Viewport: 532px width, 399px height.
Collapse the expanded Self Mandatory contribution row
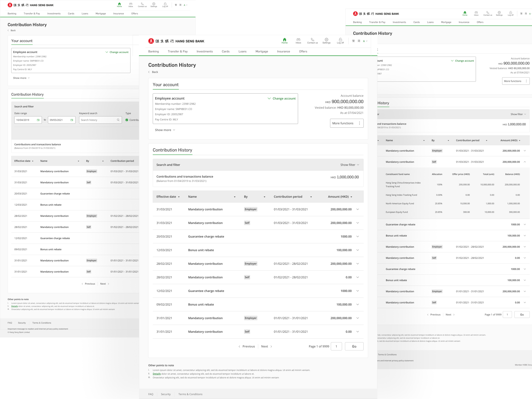[x=525, y=162]
